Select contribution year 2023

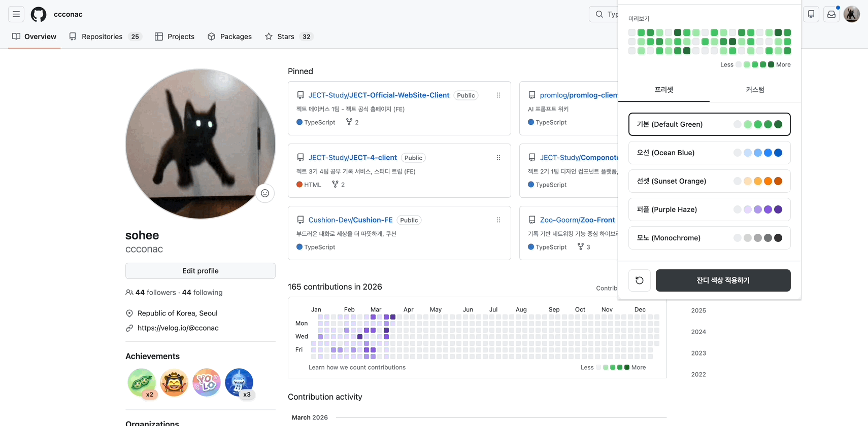tap(698, 353)
